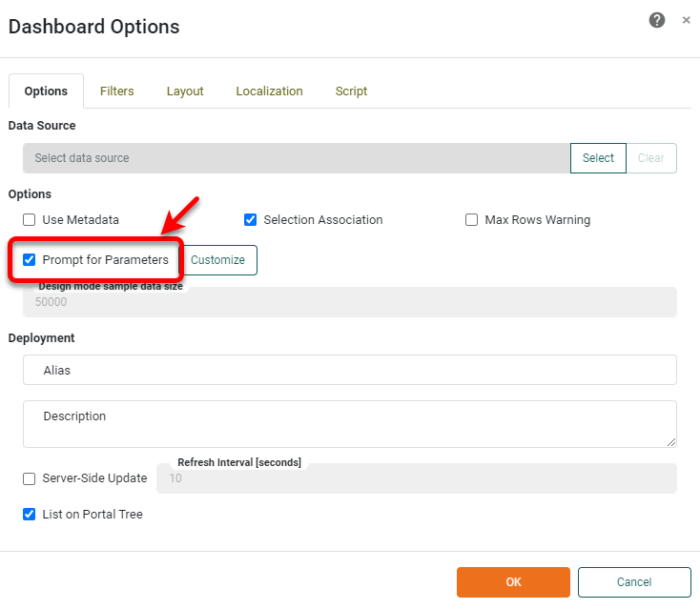
Task: Switch to the Options tab
Action: click(46, 91)
